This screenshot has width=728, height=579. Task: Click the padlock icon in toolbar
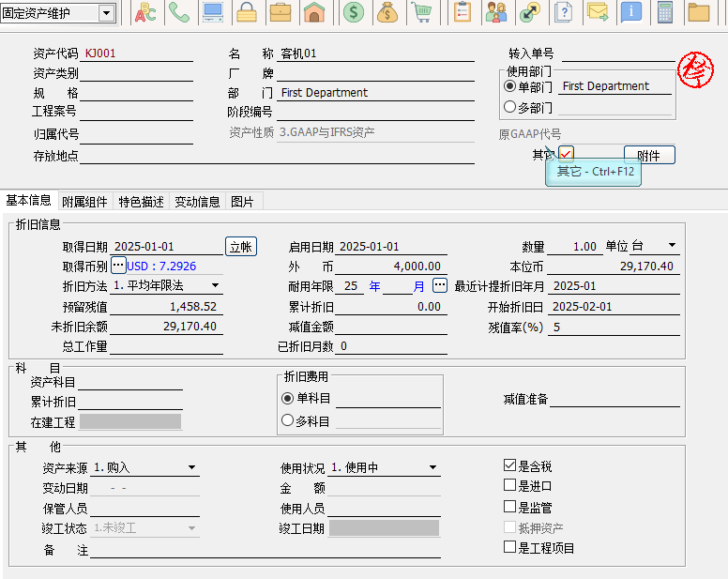pyautogui.click(x=246, y=12)
